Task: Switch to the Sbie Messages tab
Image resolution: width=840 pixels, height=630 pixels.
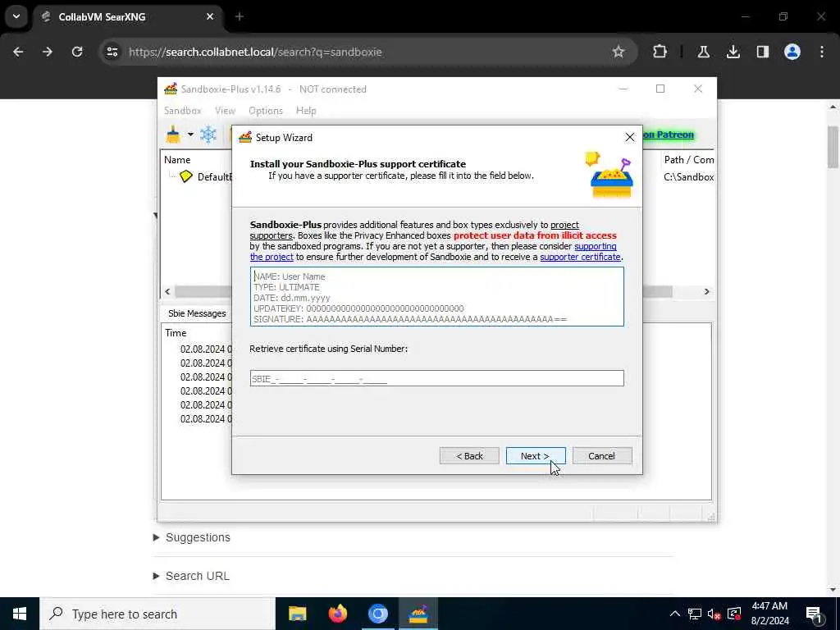Action: click(197, 313)
